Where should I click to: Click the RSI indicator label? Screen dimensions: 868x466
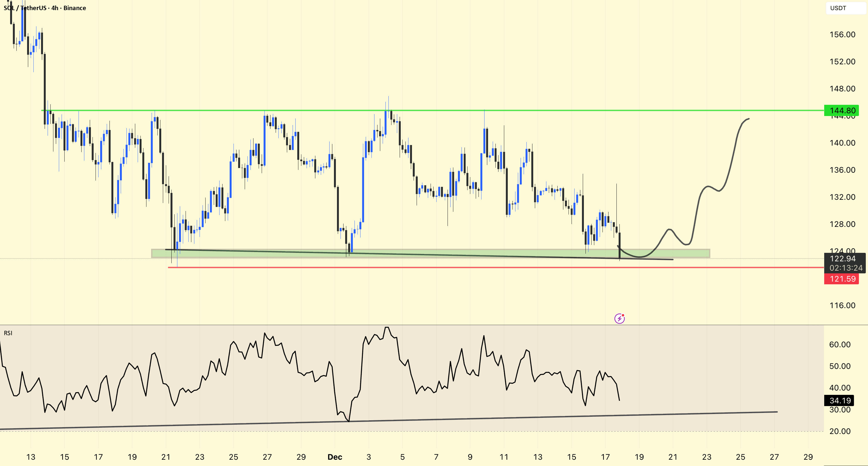(8, 333)
